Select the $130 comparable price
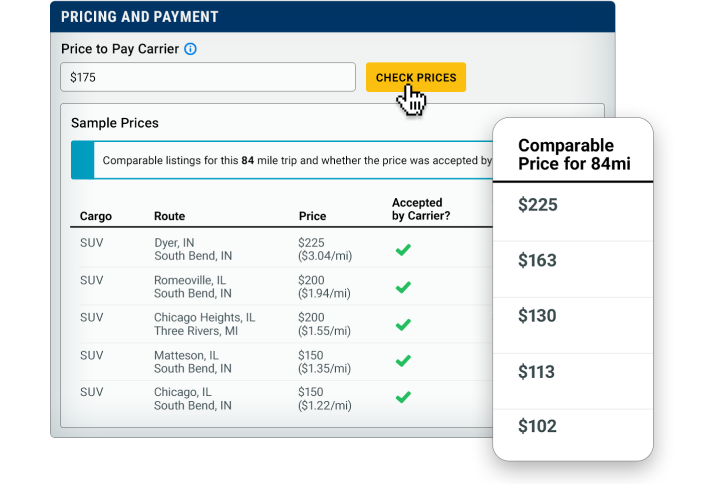 click(537, 316)
